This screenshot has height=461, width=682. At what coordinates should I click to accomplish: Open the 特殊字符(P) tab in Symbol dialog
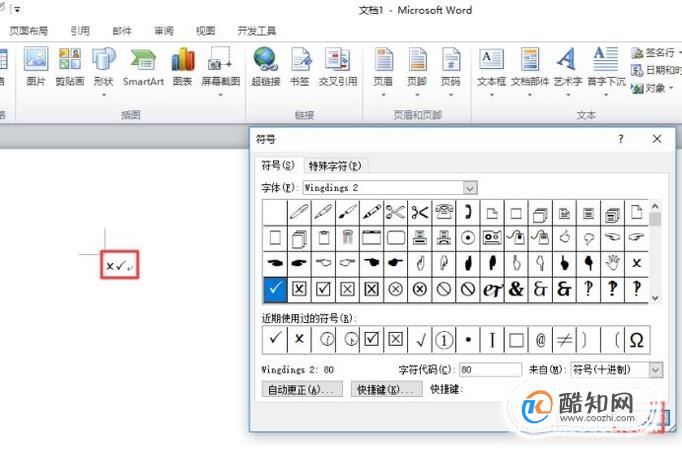pos(334,166)
